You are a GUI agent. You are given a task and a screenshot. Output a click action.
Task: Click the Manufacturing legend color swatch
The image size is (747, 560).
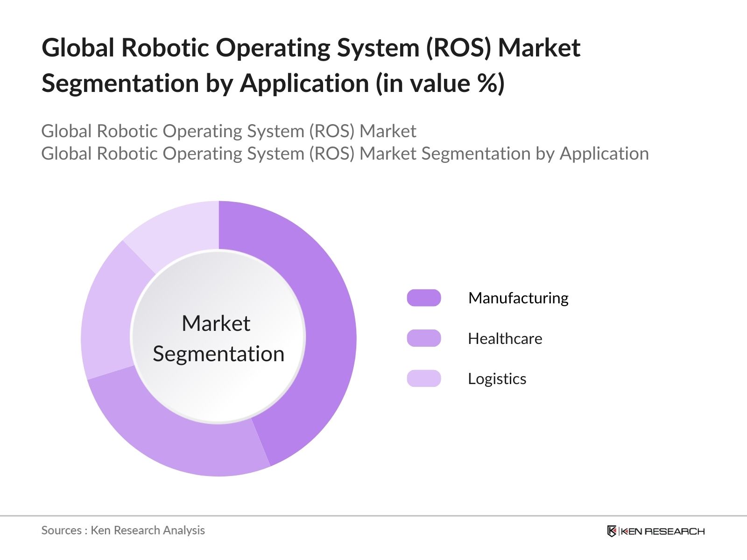pyautogui.click(x=423, y=298)
